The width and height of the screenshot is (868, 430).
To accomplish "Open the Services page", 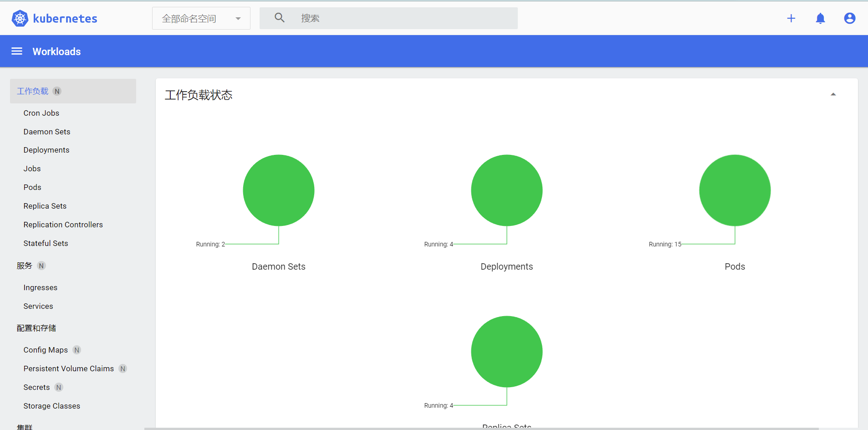I will point(38,306).
